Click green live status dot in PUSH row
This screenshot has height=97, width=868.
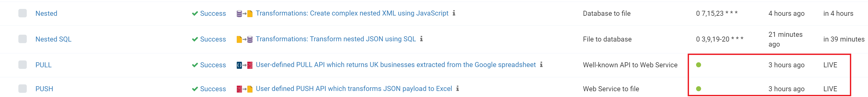pyautogui.click(x=698, y=89)
